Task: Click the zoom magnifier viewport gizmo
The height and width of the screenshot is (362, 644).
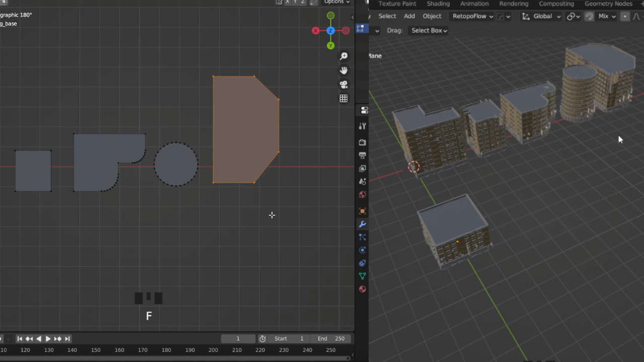Action: 344,56
